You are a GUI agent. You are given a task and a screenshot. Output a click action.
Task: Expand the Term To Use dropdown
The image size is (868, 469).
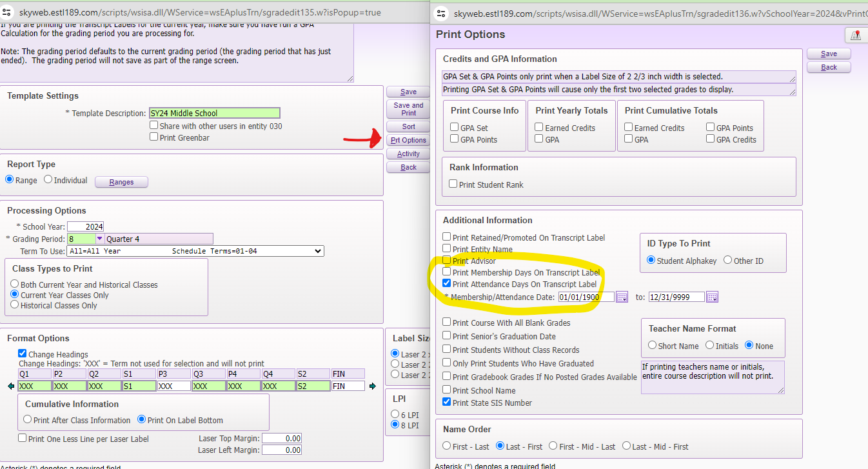click(317, 251)
